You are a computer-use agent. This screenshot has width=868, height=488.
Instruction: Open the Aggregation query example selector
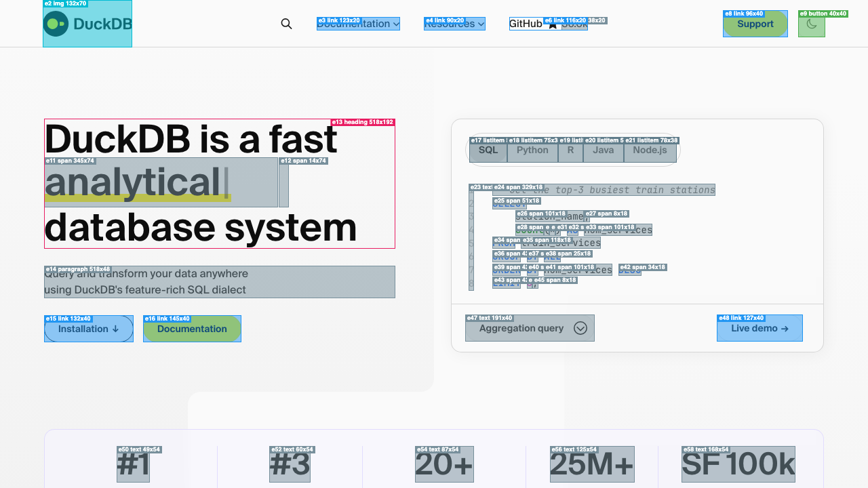coord(530,328)
